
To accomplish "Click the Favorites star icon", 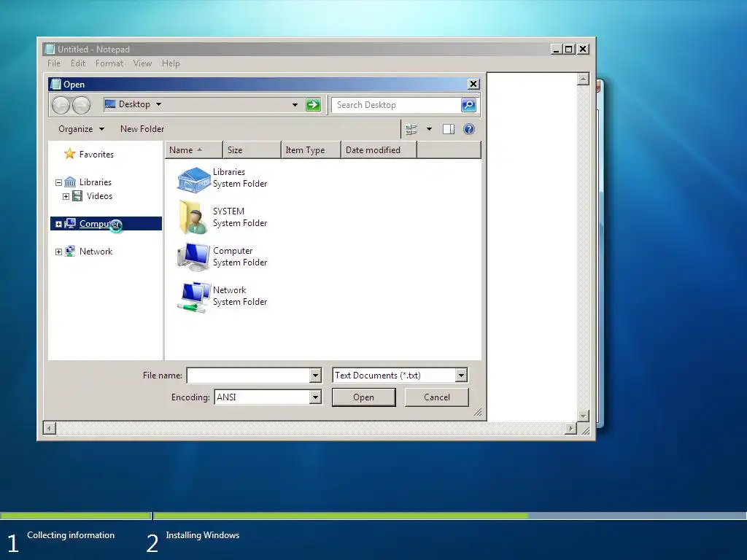I will (69, 154).
